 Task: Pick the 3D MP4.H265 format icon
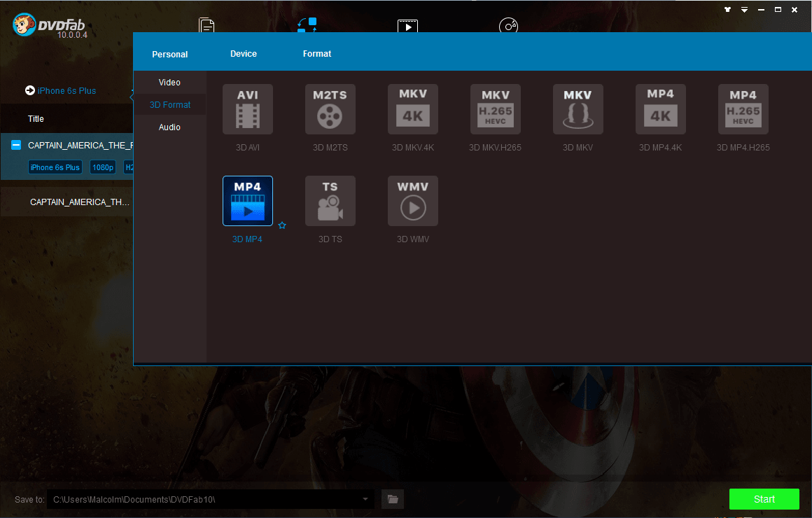[743, 109]
